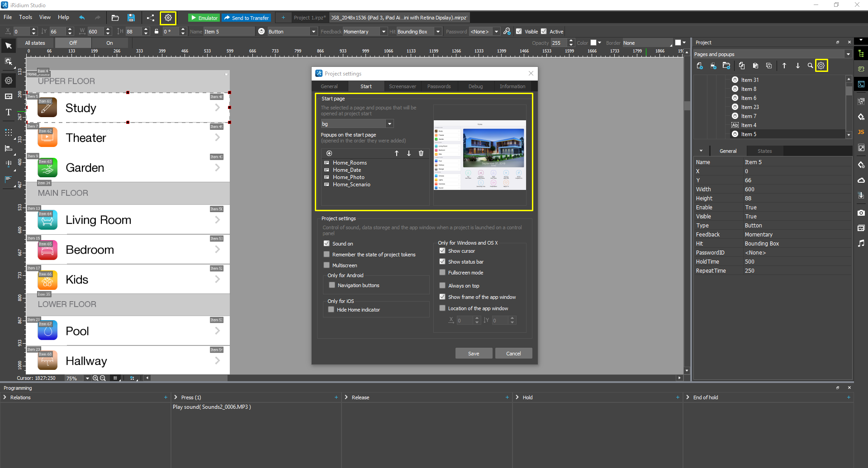Delete popup with the trash icon

(421, 153)
